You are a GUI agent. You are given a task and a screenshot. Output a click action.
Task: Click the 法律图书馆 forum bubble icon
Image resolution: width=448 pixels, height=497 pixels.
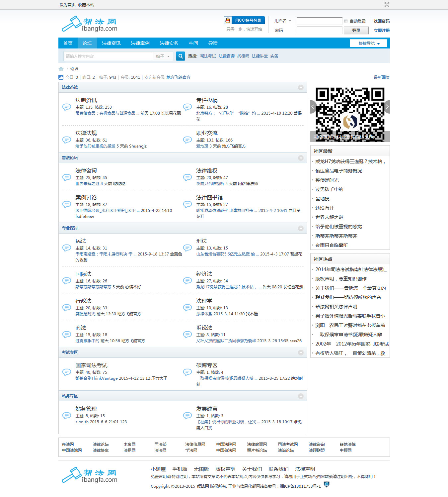coord(187,204)
